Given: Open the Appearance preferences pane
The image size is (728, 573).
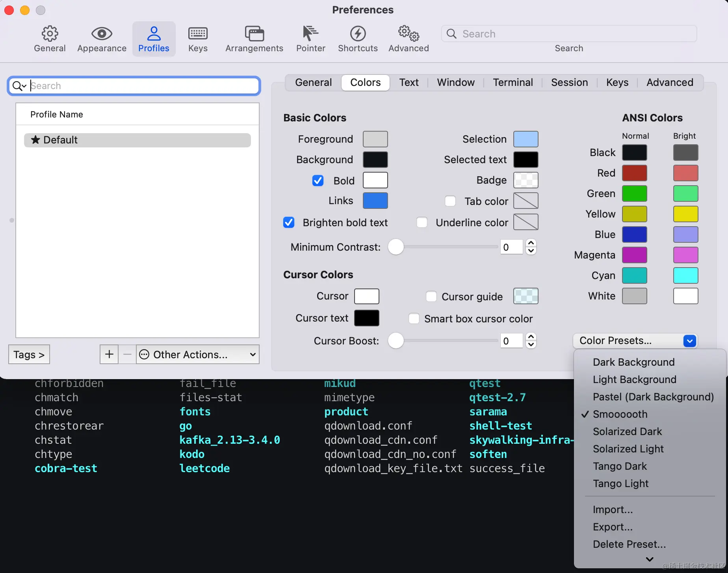Looking at the screenshot, I should tap(102, 39).
